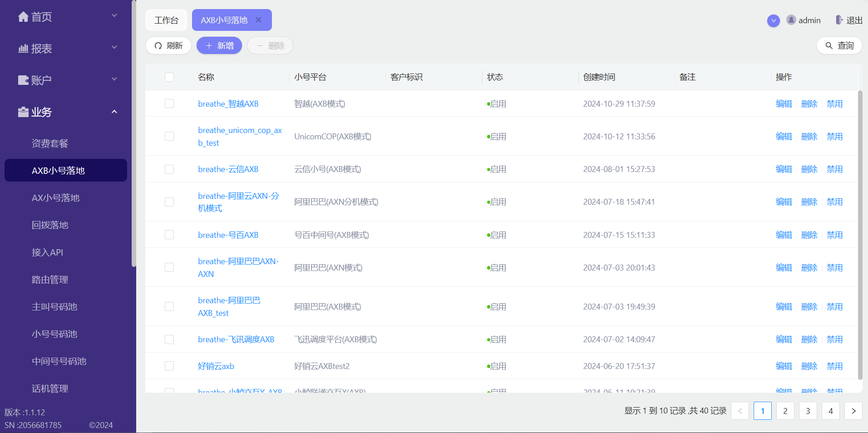Screen dimensions: 868x433
Task: Click the refresh icon in 刷新 button
Action: tap(158, 46)
